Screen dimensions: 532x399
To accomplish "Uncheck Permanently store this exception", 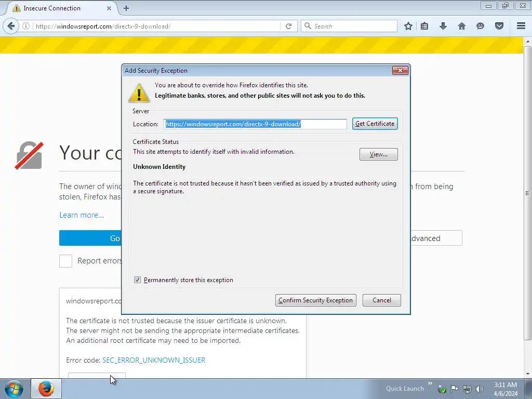I will coord(137,280).
